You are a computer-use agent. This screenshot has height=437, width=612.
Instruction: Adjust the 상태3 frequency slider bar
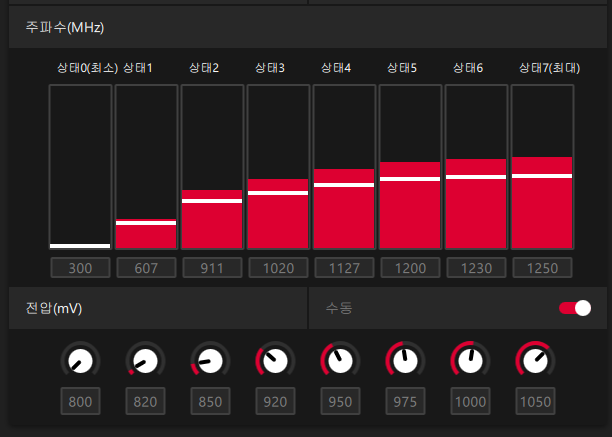pos(278,167)
